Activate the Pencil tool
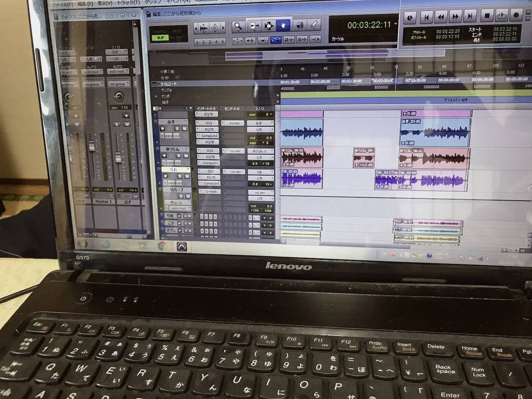The image size is (532, 399). click(314, 25)
